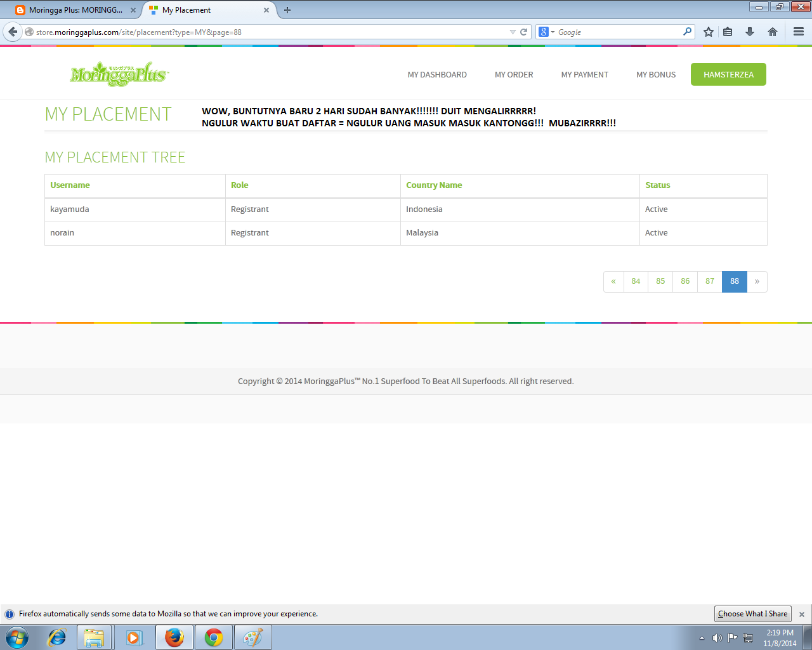This screenshot has width=812, height=650.
Task: Click Registrant role in kayamuda row
Action: point(313,209)
